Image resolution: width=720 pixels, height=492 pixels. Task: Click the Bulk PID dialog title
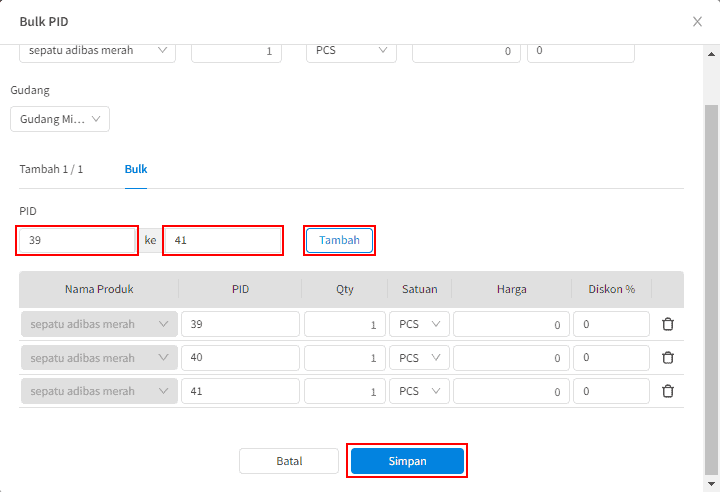point(44,22)
